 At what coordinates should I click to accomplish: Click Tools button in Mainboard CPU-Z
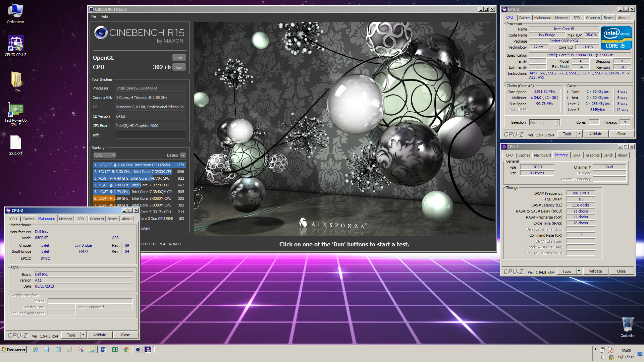(71, 335)
